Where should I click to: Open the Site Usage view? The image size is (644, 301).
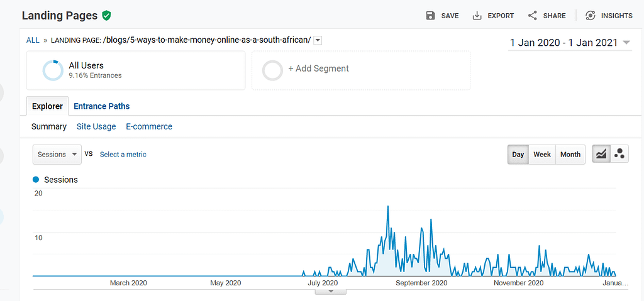click(96, 126)
